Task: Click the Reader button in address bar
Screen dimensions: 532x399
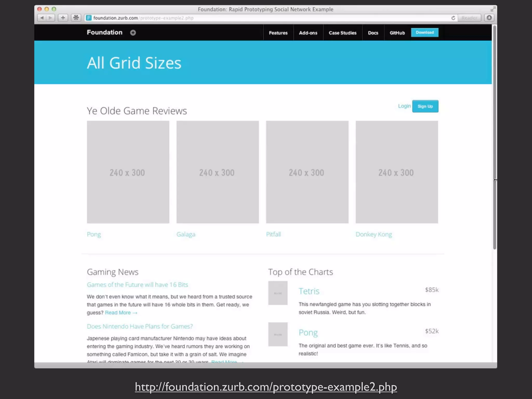Action: point(469,18)
